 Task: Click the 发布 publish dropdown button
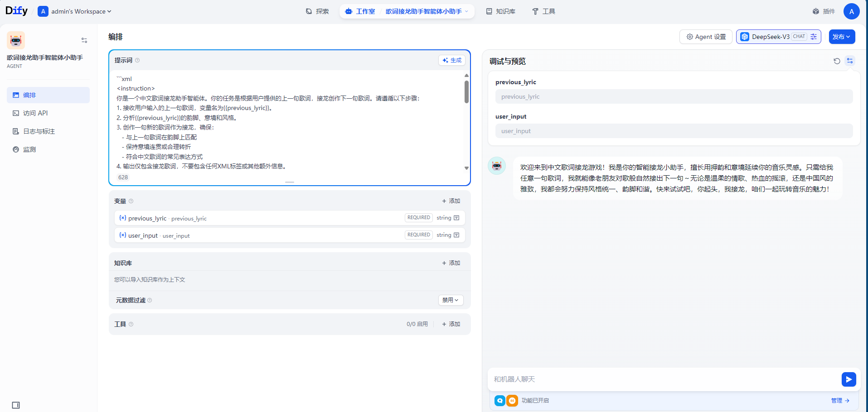[x=842, y=37]
